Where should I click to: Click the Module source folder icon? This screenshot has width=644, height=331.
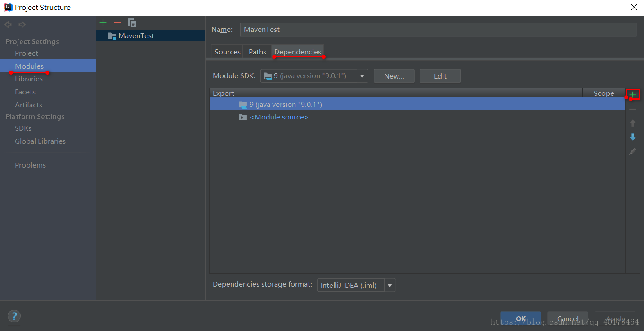point(243,117)
